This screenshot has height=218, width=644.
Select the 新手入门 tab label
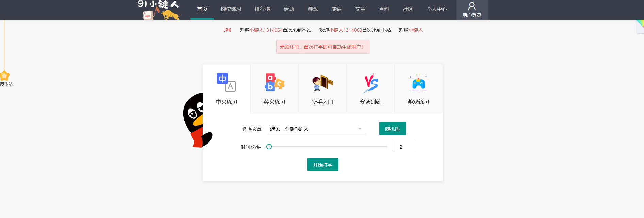tap(323, 102)
